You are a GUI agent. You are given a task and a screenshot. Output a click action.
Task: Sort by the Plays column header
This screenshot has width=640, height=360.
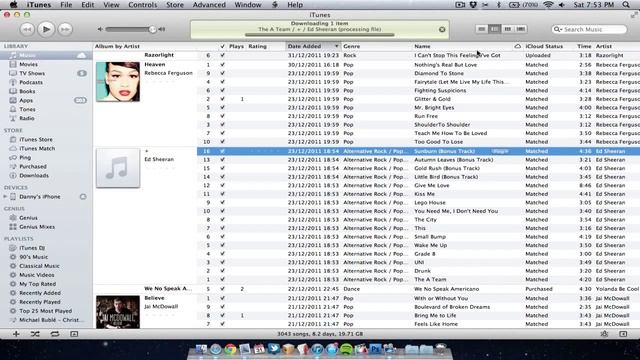236,46
